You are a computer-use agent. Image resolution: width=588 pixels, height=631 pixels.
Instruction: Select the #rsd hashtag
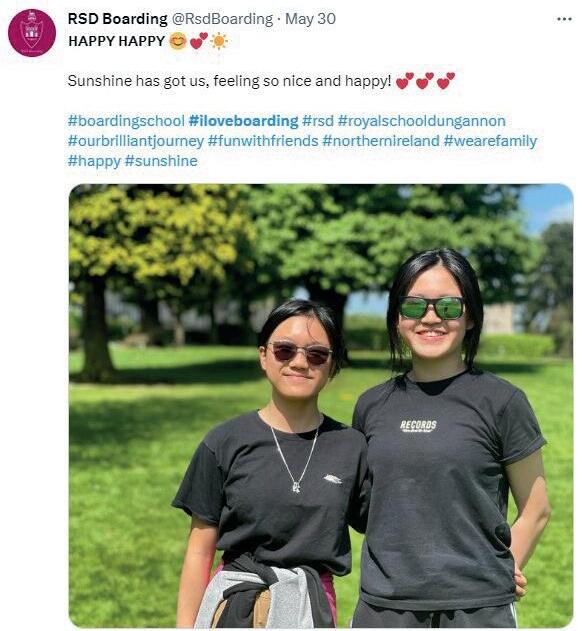coord(318,121)
